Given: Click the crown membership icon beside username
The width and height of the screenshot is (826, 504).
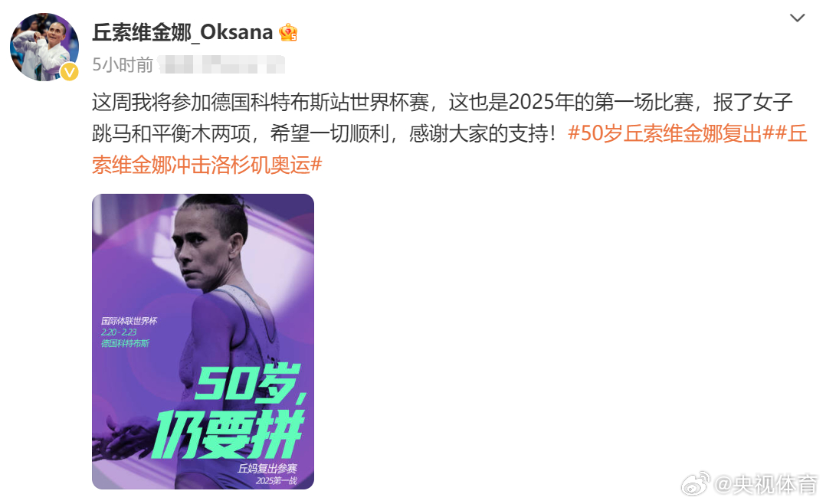Looking at the screenshot, I should 288,33.
